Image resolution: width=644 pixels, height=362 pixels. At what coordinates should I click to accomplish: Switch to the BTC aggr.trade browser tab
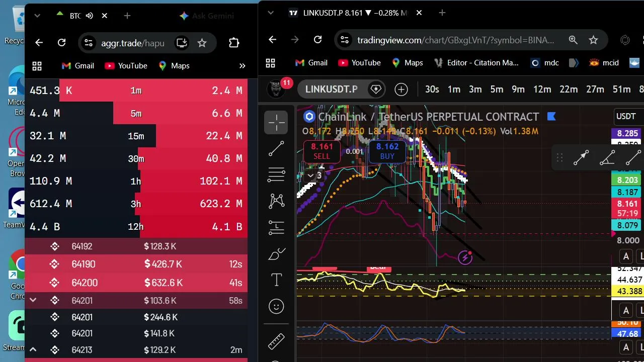click(x=82, y=16)
